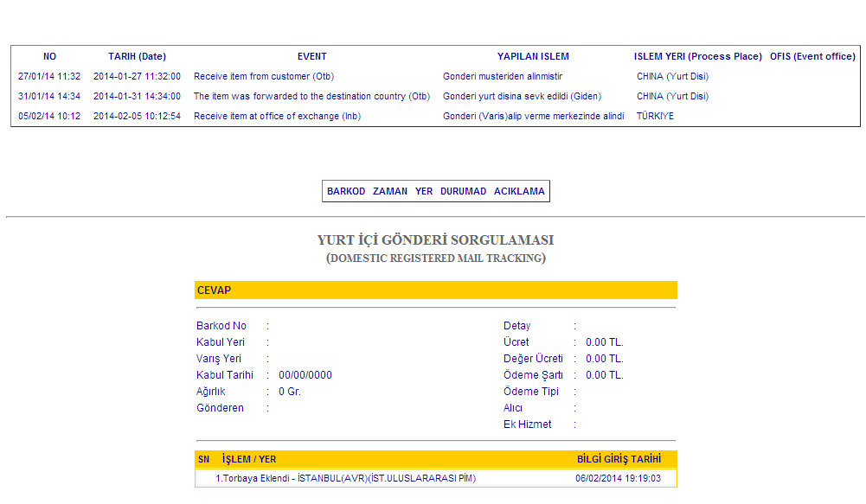Click the Detay label
Screen dimensions: 866x504
click(517, 326)
